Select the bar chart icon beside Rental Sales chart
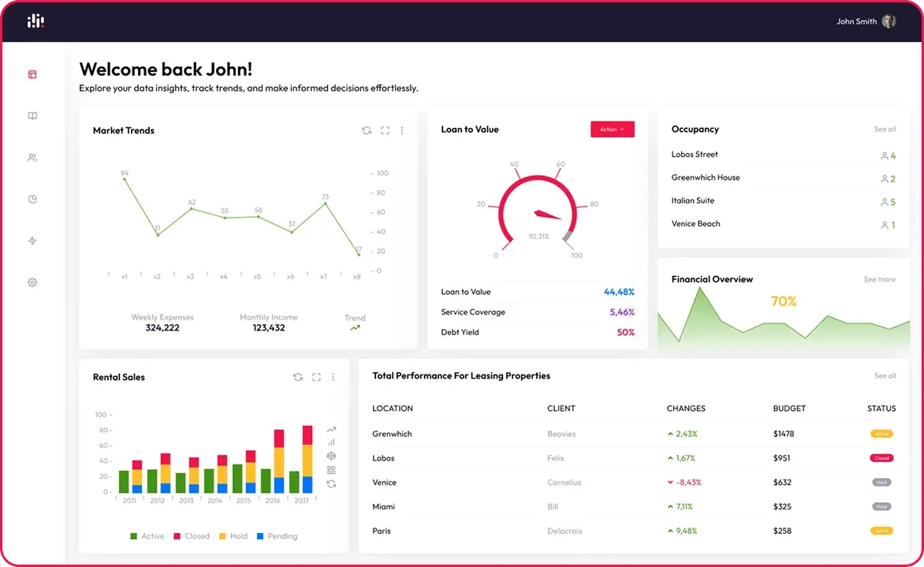Image resolution: width=924 pixels, height=567 pixels. coord(331,442)
